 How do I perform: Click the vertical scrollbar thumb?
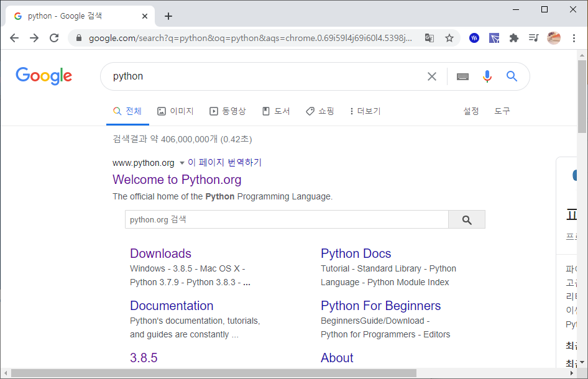582,97
